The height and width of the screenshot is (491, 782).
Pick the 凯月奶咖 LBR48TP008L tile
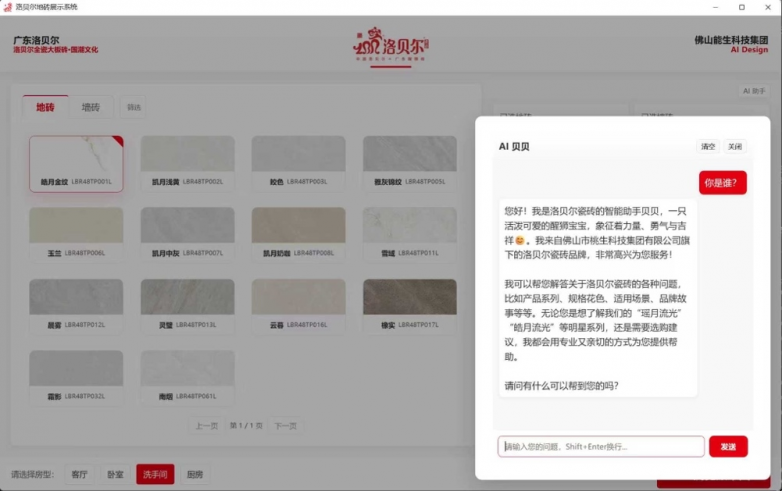click(x=299, y=235)
